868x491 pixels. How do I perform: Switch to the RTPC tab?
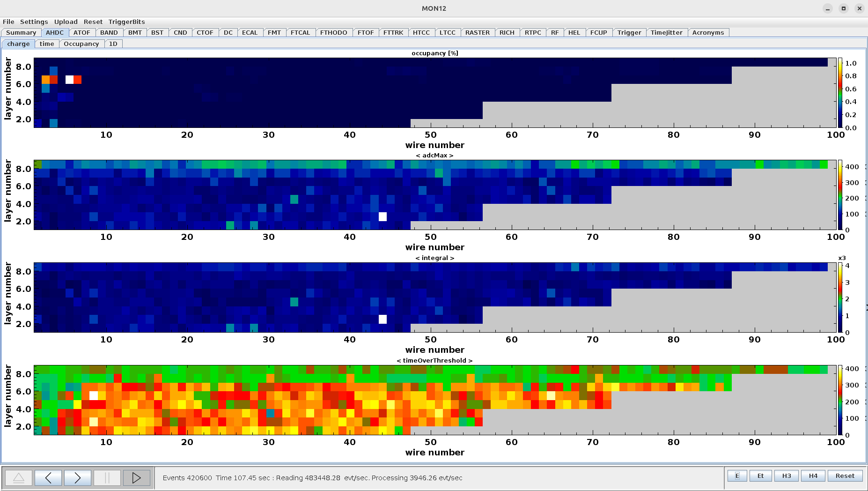tap(533, 32)
